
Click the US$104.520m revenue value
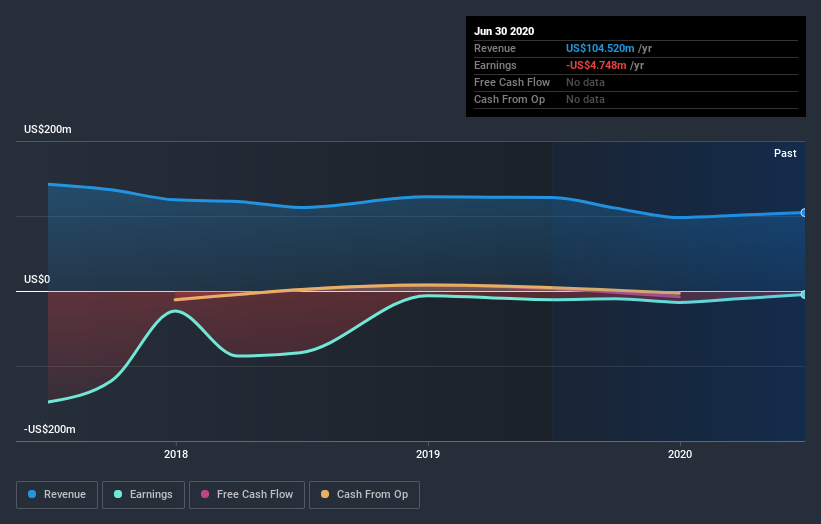[x=600, y=49]
